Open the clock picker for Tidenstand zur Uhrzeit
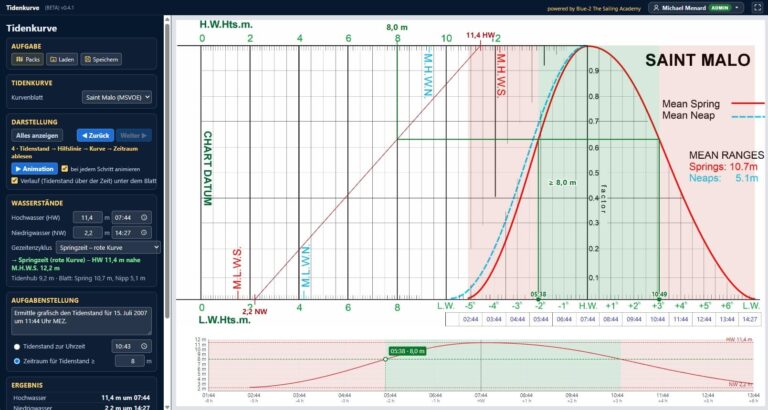 pyautogui.click(x=144, y=346)
